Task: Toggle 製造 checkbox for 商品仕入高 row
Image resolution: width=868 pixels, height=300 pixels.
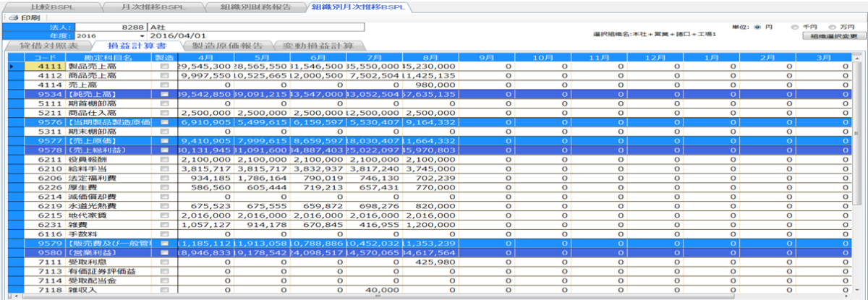Action: 164,113
